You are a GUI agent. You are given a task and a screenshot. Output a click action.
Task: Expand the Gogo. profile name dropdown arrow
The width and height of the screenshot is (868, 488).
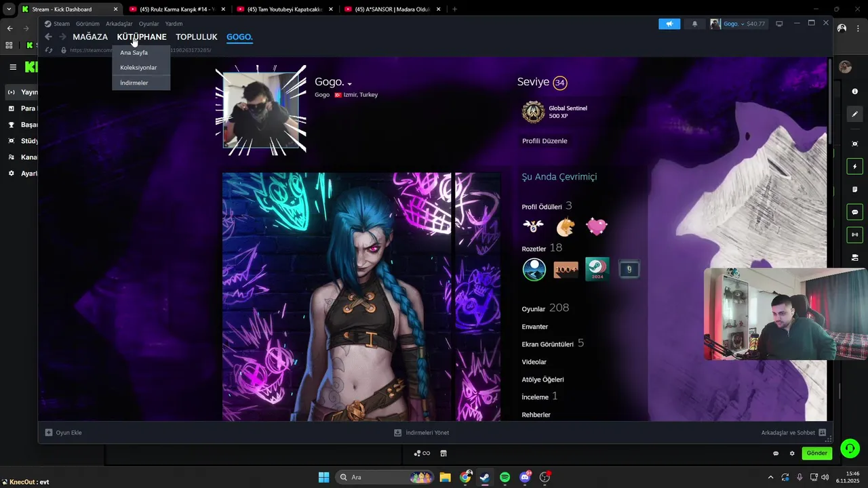[350, 84]
